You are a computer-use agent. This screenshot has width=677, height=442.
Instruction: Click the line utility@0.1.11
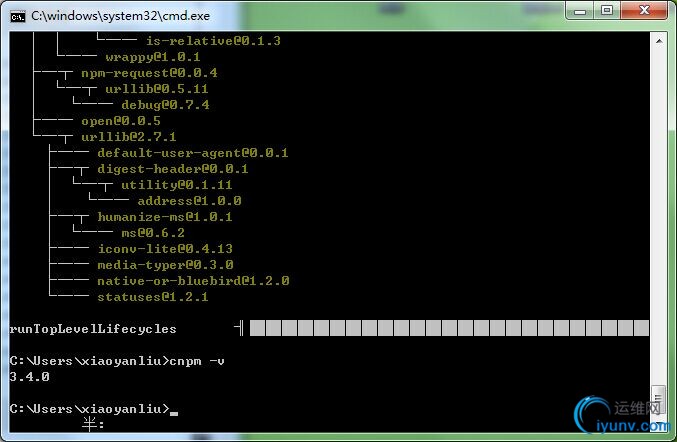[x=177, y=185]
